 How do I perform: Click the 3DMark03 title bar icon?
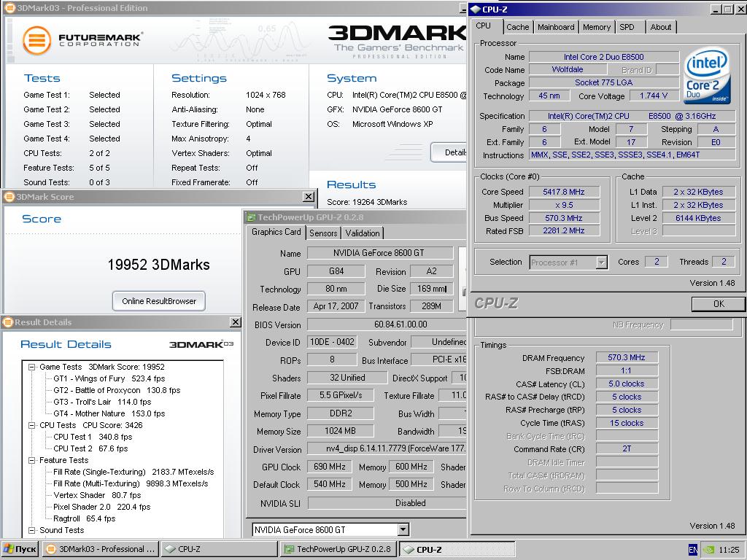[9, 8]
